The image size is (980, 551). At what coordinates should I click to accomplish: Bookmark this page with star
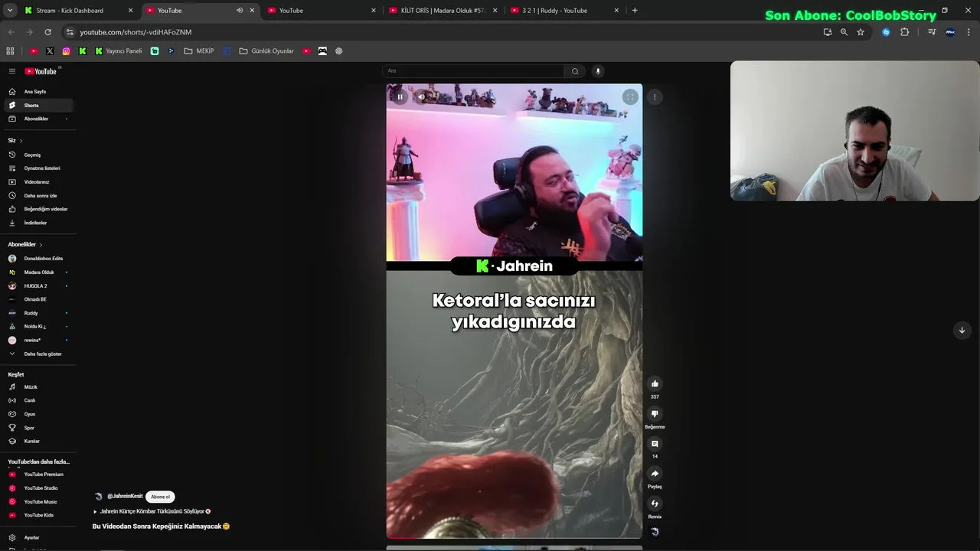pyautogui.click(x=861, y=32)
